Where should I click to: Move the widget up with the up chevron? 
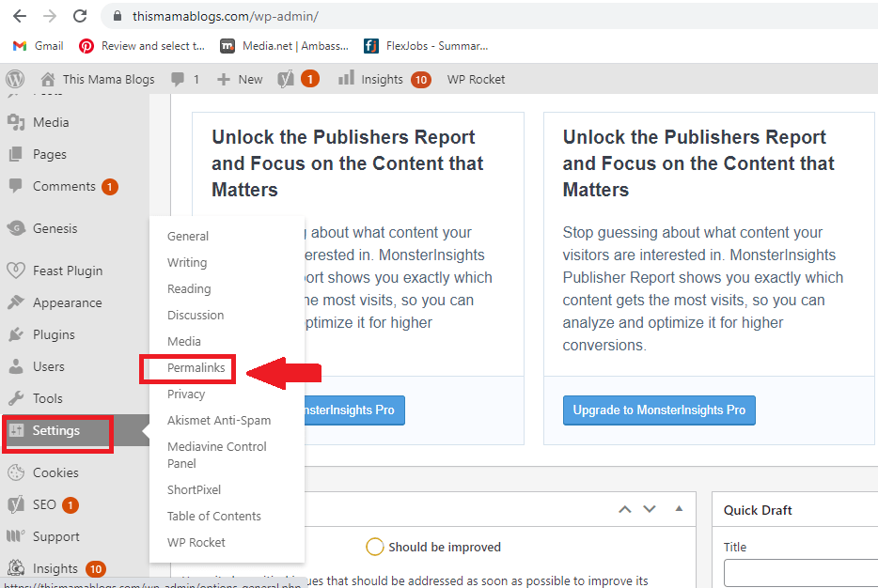coord(625,509)
